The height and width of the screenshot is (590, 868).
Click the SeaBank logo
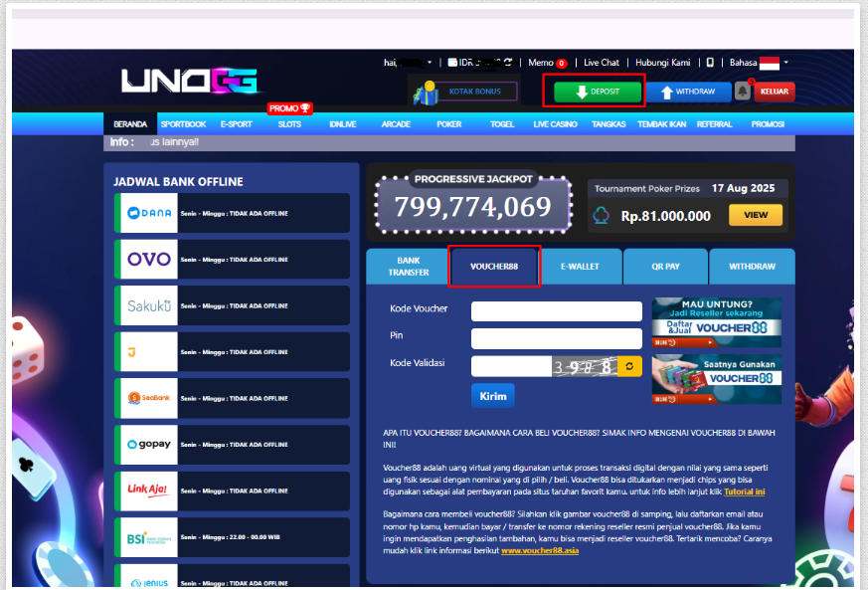(149, 398)
